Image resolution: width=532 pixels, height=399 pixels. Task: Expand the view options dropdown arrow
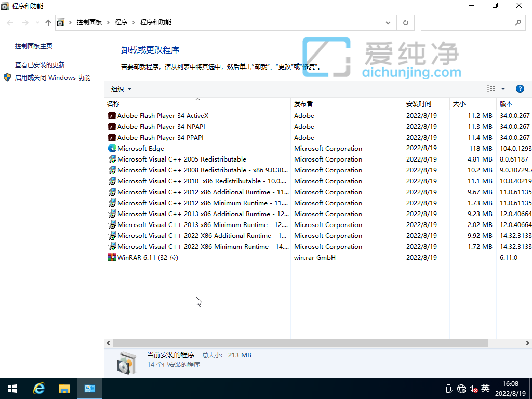[503, 89]
